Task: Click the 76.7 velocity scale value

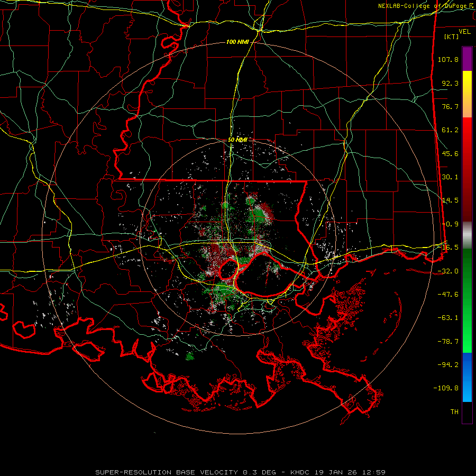Action: pyautogui.click(x=450, y=106)
